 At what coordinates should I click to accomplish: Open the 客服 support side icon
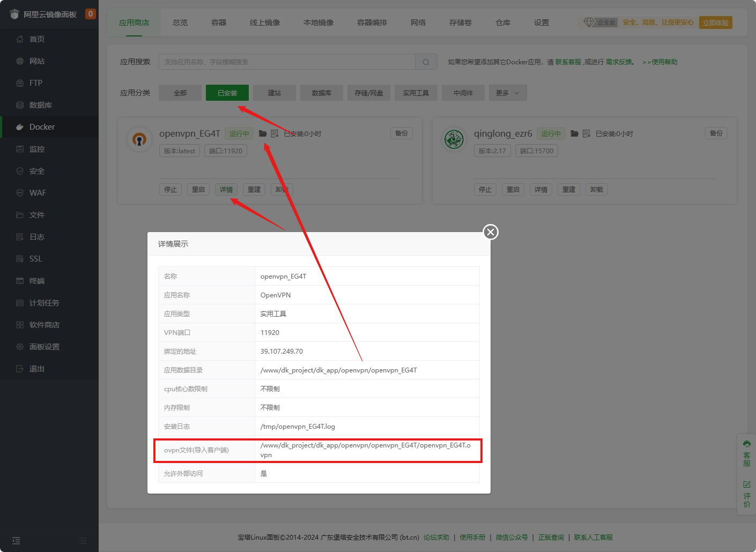pos(746,453)
